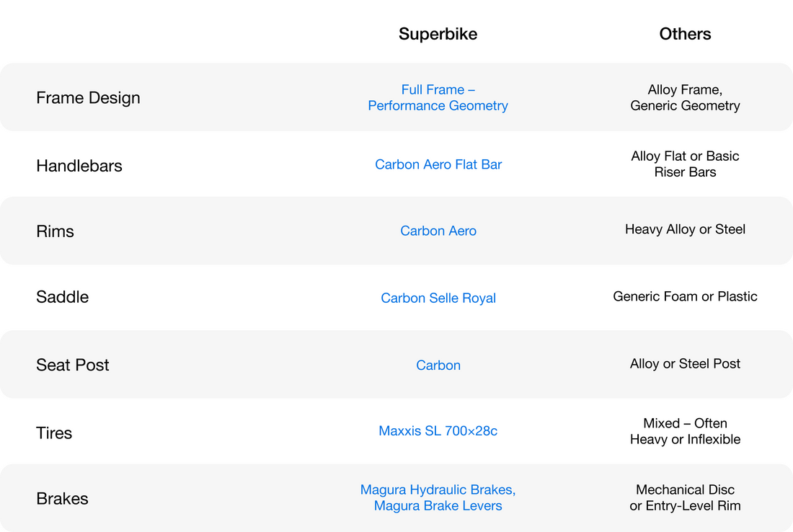Click the Generic Foam or Plastic text

click(685, 296)
